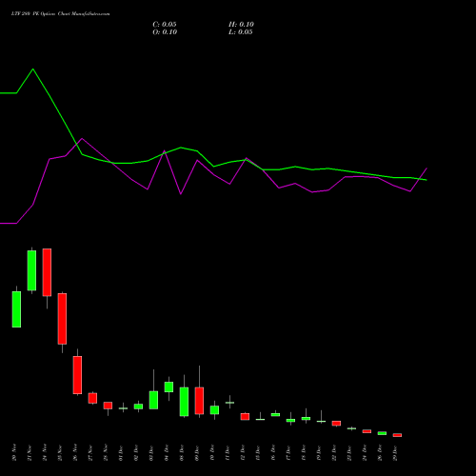This screenshot has height=476, width=476.
Task: Select the low value 'L: 0.05'
Action: click(241, 32)
